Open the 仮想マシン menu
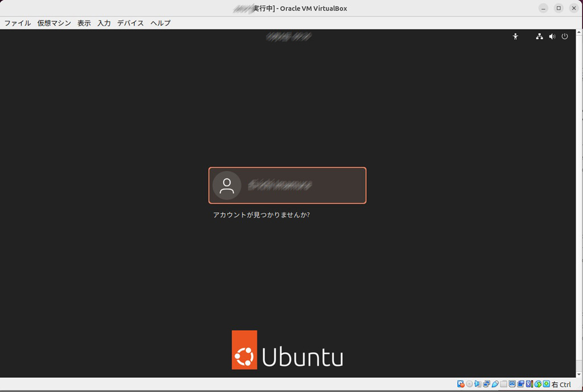Screen dimensions: 583x392 click(54, 23)
